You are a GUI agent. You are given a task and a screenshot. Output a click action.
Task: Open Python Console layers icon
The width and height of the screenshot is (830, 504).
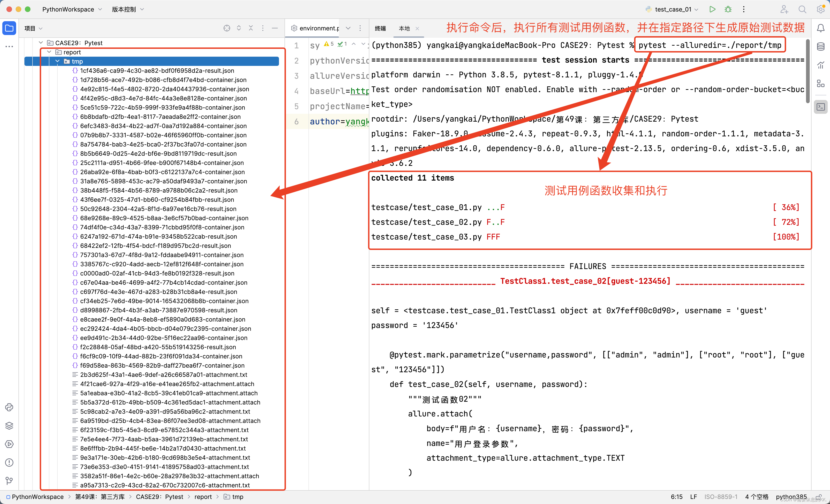[9, 426]
